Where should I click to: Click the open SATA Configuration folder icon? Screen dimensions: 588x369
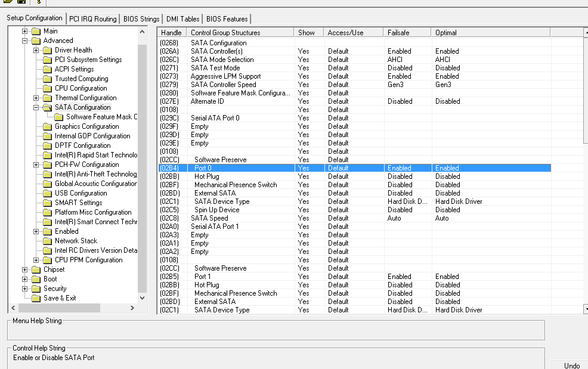[48, 107]
